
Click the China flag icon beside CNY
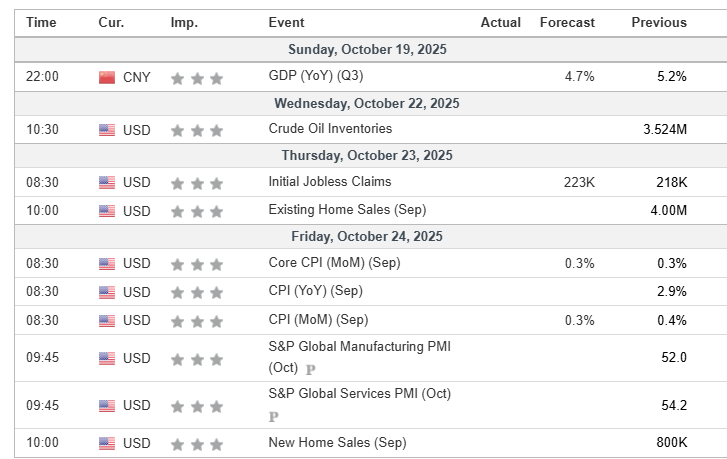pyautogui.click(x=107, y=77)
